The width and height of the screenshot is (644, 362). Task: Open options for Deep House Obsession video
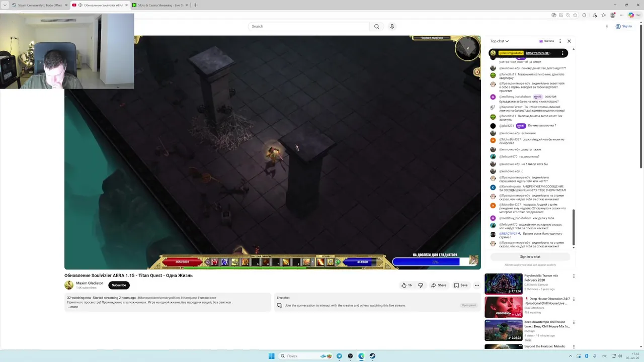click(x=574, y=300)
